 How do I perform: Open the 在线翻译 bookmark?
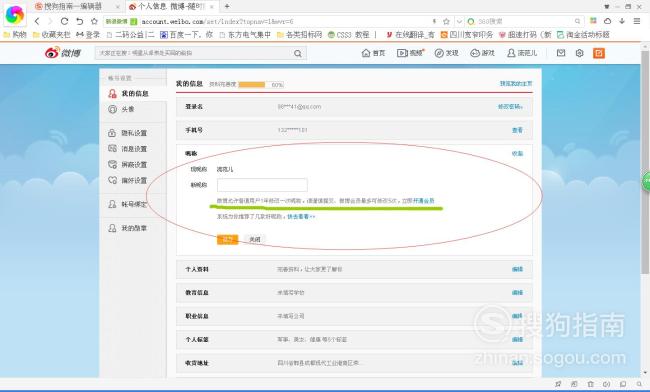click(410, 35)
